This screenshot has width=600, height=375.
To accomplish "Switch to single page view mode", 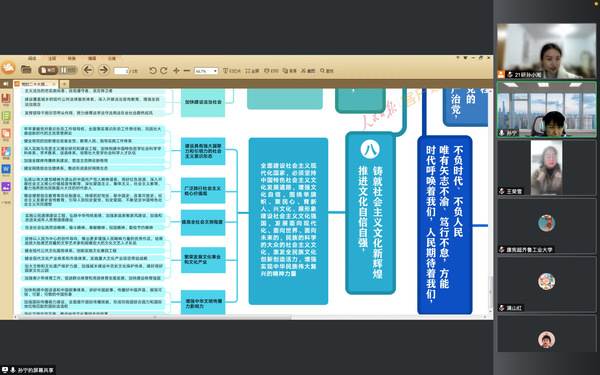I will 48,70.
